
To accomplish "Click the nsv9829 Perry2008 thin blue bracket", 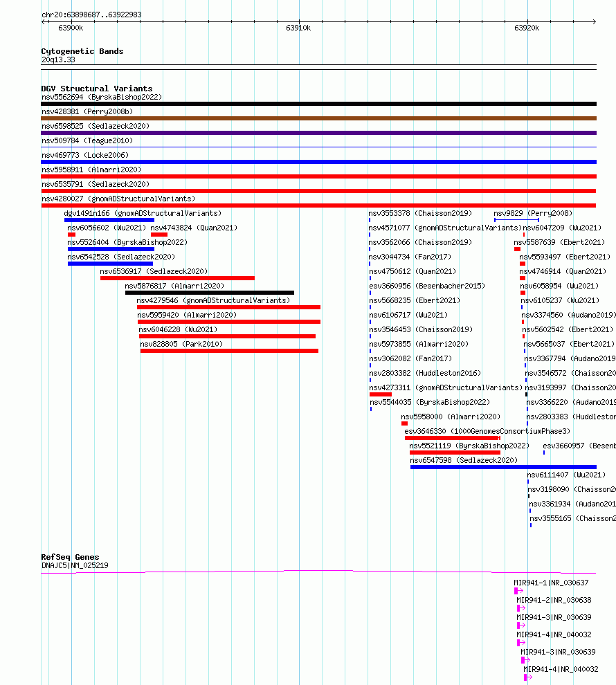I will (516, 220).
